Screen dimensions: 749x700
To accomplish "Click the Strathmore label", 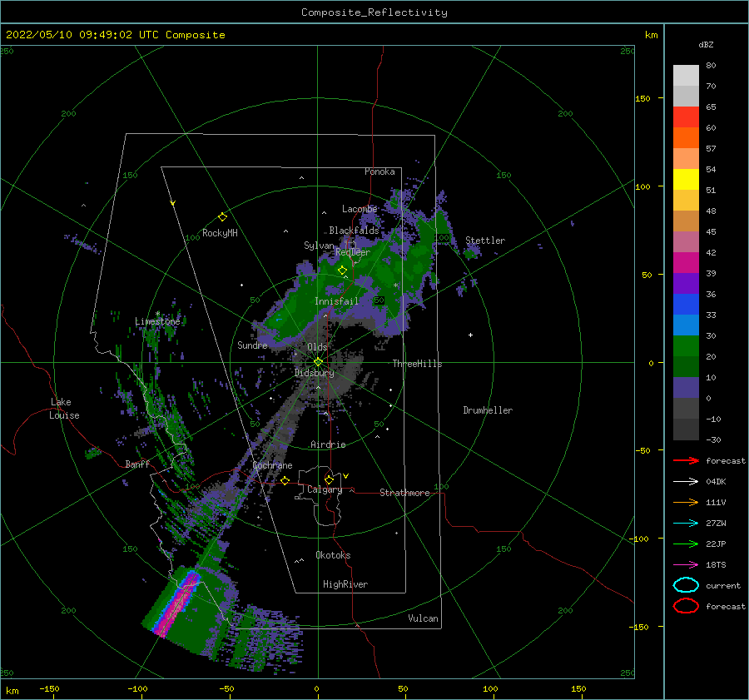I will 404,493.
